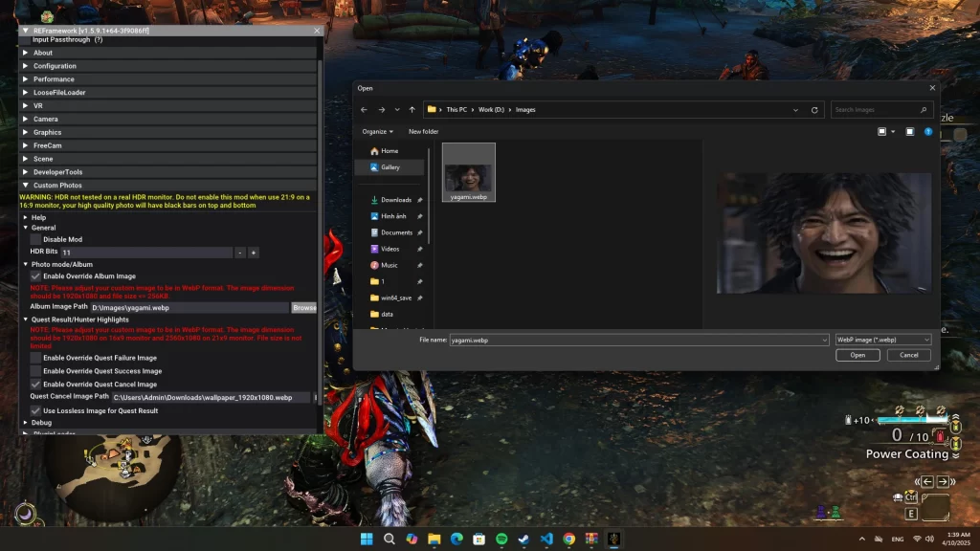The width and height of the screenshot is (980, 551).
Task: Select the yagami.webp thumbnail
Action: click(469, 172)
